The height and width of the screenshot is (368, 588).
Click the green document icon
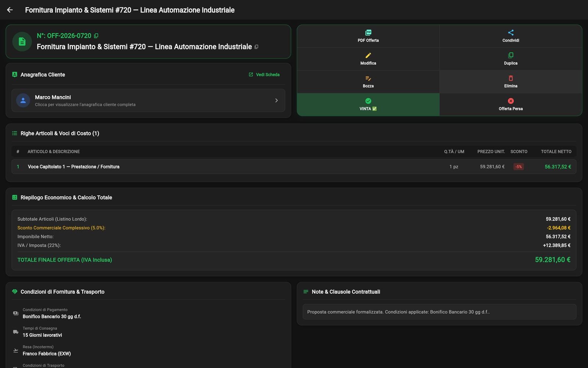[22, 42]
